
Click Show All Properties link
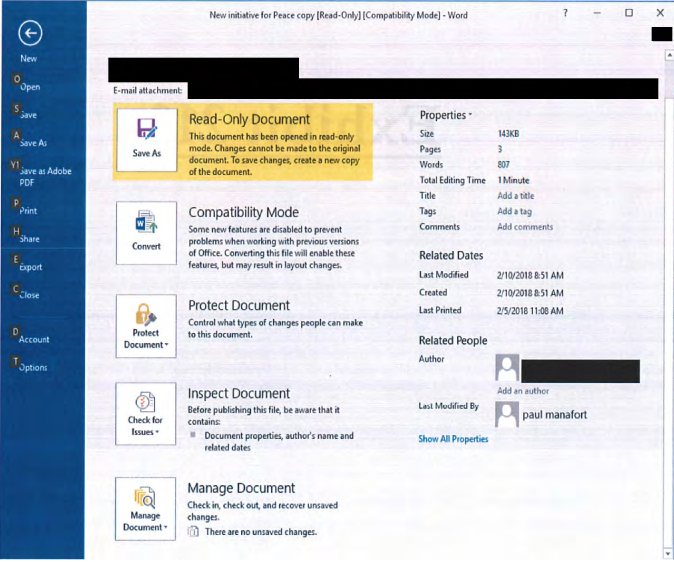click(x=453, y=439)
